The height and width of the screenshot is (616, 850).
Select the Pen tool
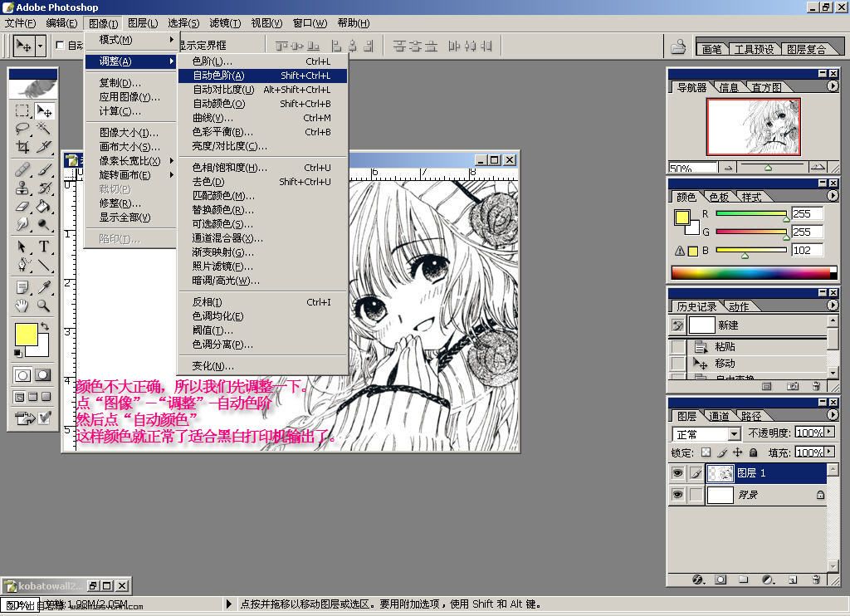(x=22, y=265)
